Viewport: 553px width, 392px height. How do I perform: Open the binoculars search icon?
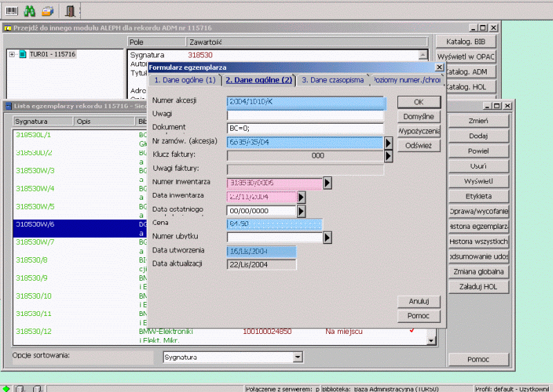29,11
